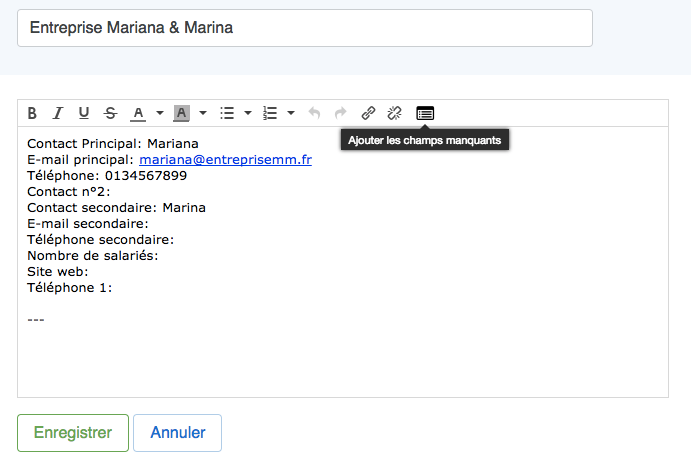Click the Enregistrer button
The width and height of the screenshot is (691, 471).
click(x=73, y=433)
